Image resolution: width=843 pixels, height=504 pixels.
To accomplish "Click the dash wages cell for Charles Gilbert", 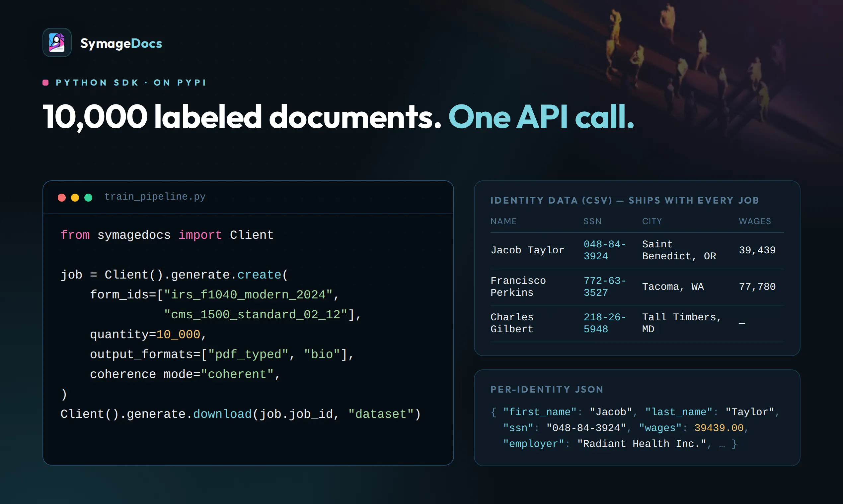I will [x=742, y=324].
